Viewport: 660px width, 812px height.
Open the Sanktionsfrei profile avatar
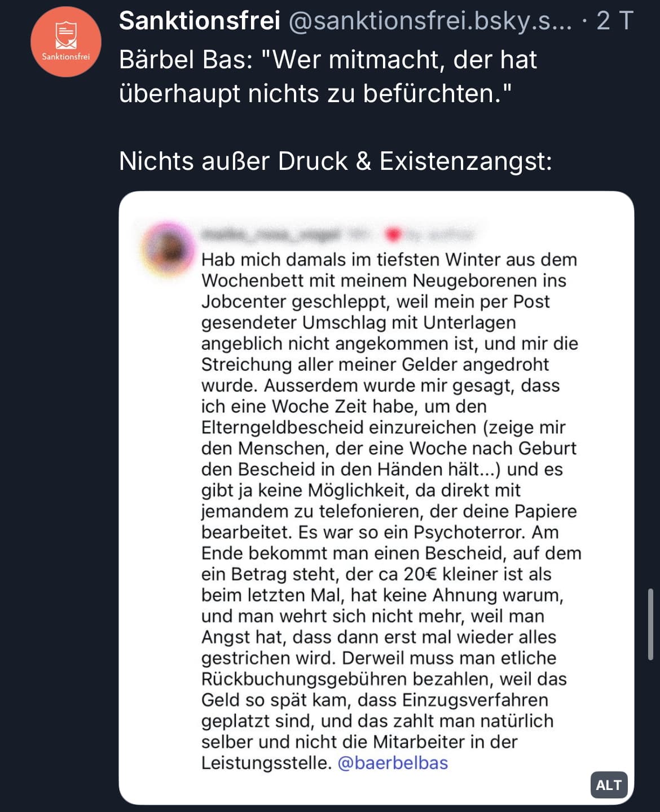coord(65,42)
